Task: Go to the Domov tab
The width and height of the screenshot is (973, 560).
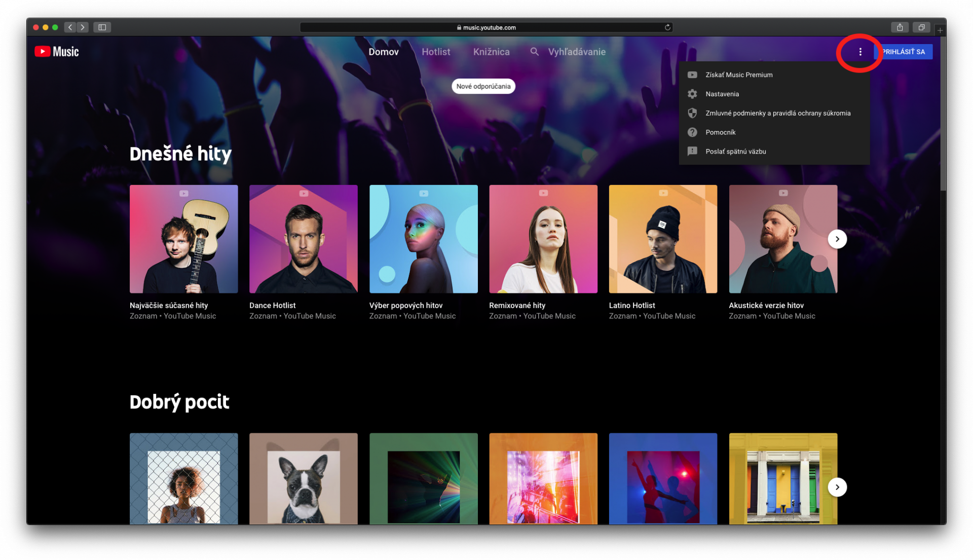Action: pyautogui.click(x=384, y=52)
